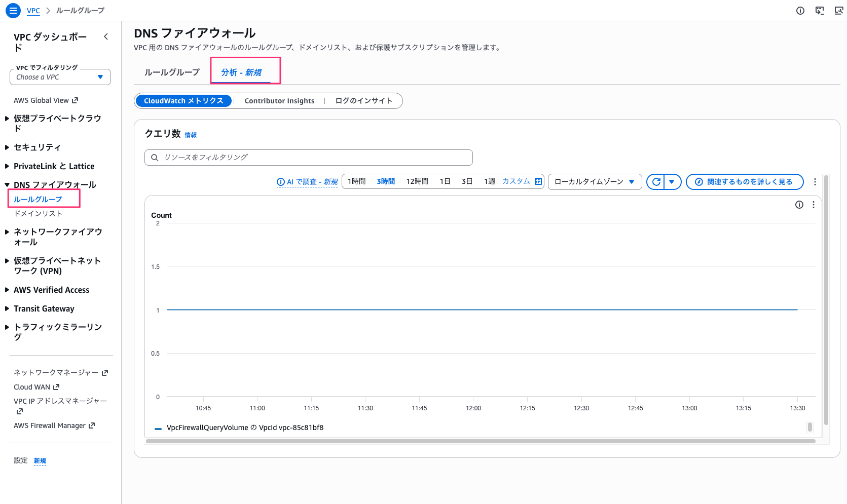Viewport: 847px width, 504px height.
Task: Collapse the DNS ファイアウォール sidebar section
Action: 7,185
